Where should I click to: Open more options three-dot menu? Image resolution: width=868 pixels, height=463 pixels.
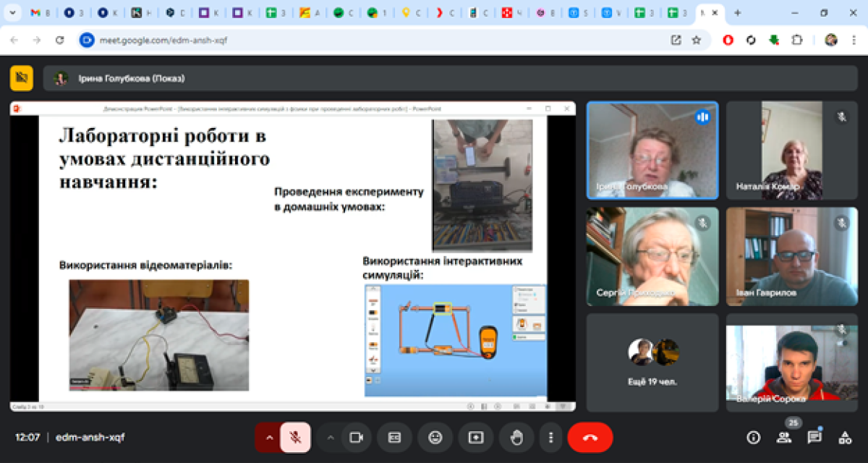551,438
